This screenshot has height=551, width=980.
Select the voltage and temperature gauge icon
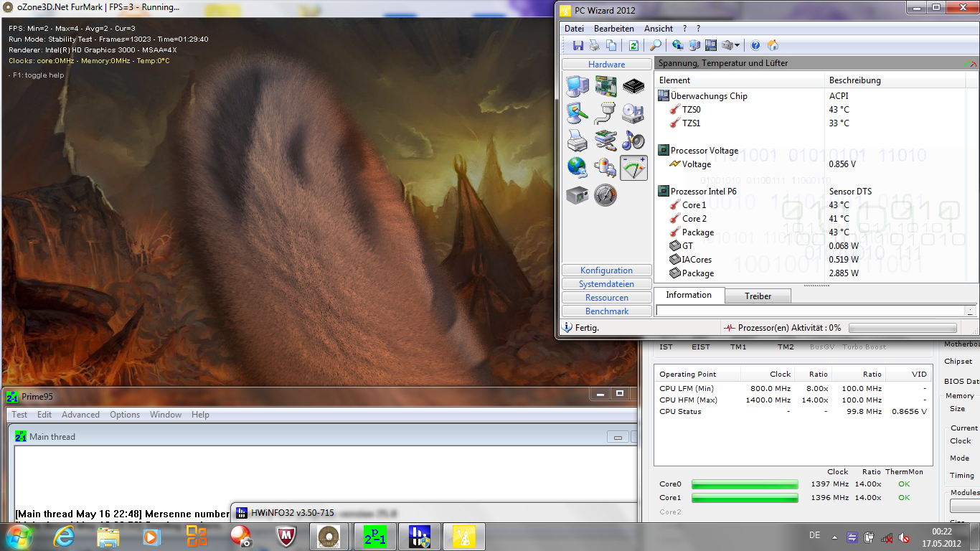coord(633,168)
